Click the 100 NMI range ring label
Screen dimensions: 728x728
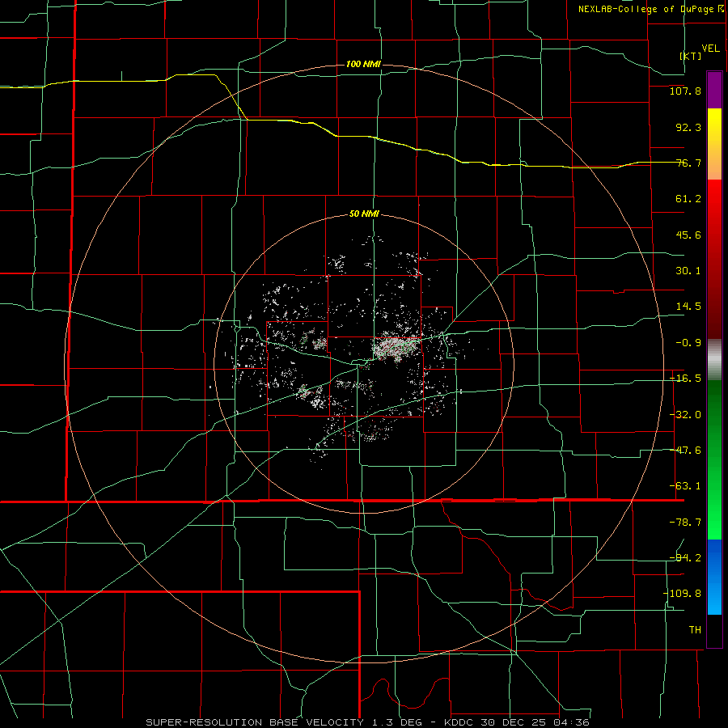363,64
